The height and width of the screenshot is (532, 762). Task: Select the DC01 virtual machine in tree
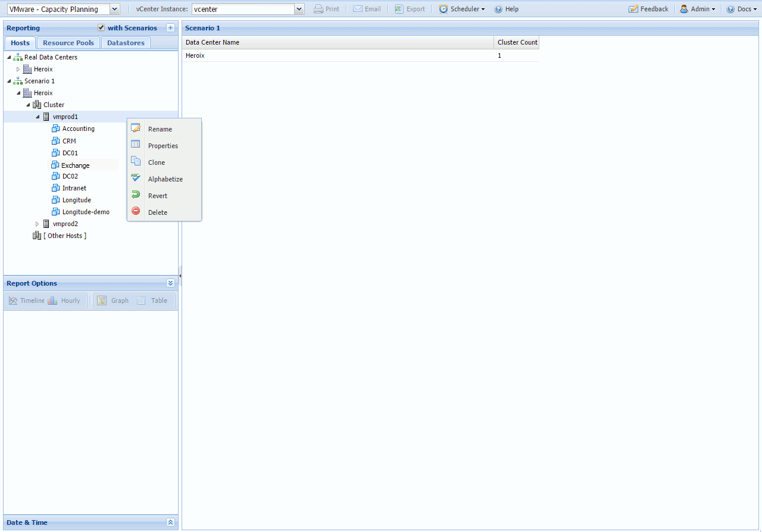(x=70, y=153)
